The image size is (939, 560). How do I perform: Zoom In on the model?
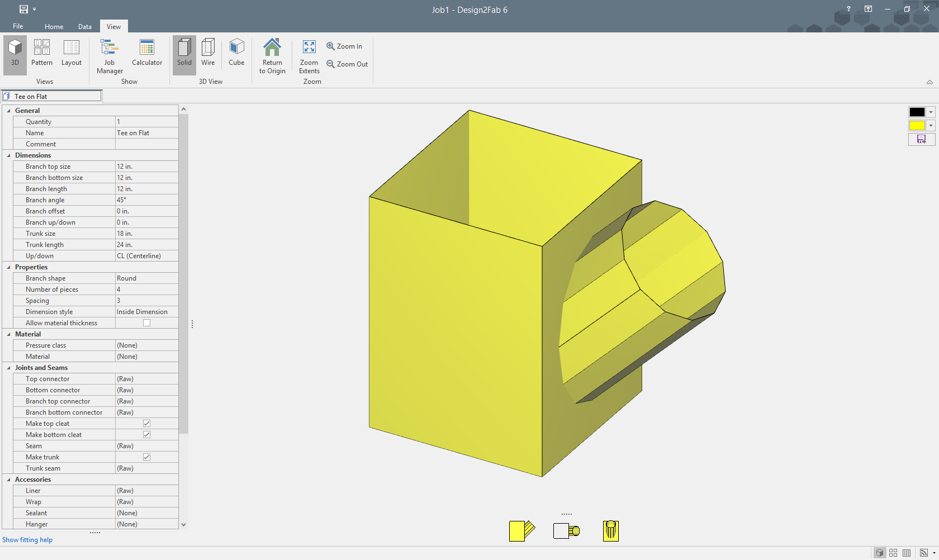344,46
